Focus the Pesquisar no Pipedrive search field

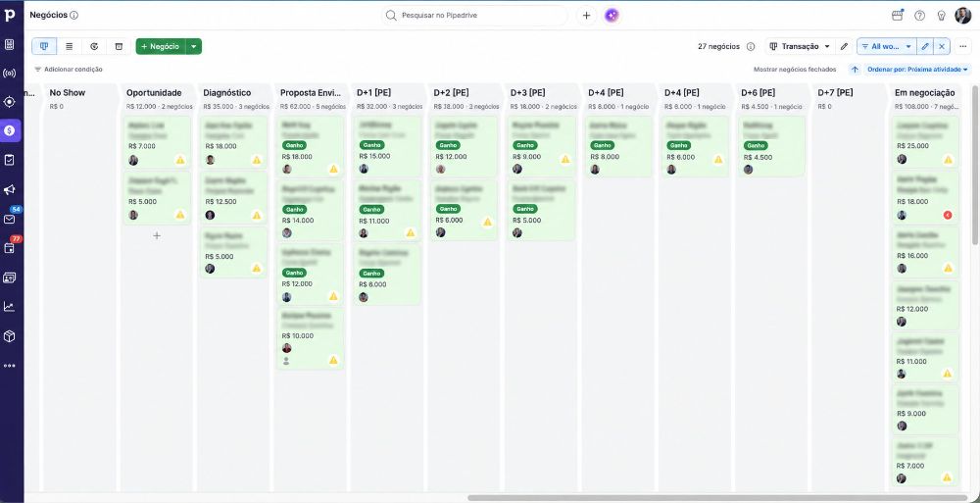475,15
